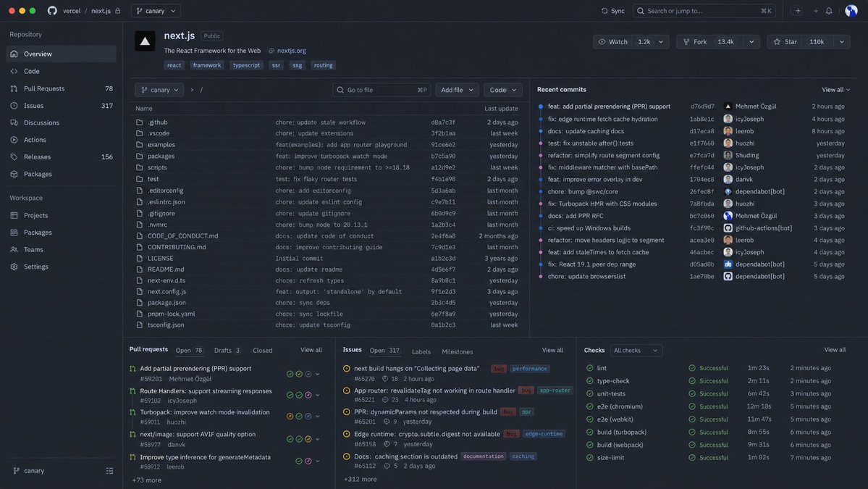
Task: Expand checks chevron for PR #58977
Action: pos(317,439)
